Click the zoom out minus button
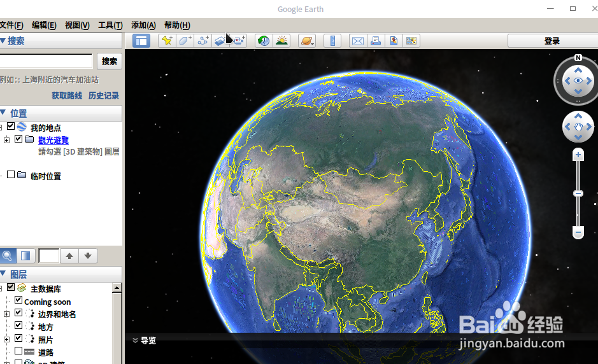The image size is (598, 364). pos(578,232)
